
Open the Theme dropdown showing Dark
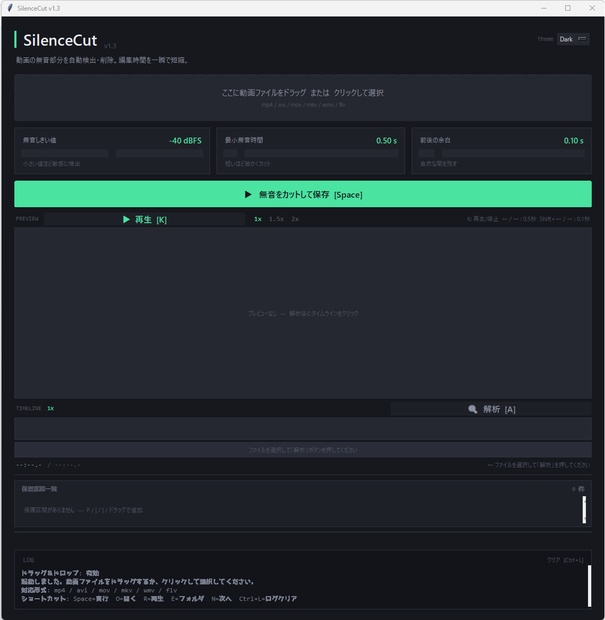tap(573, 39)
